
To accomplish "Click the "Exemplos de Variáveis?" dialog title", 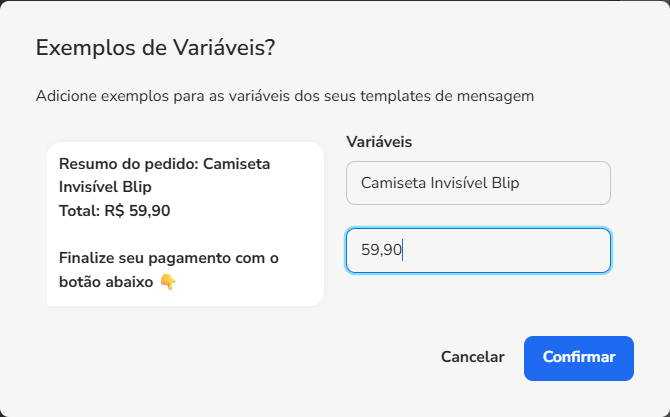I will click(156, 48).
